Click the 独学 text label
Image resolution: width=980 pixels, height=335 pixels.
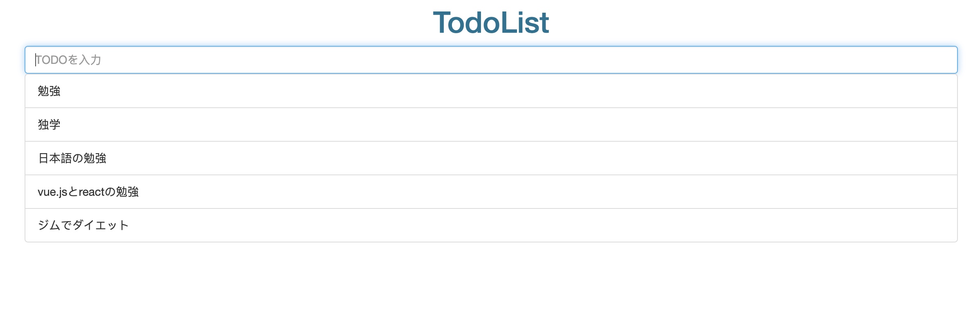pos(49,124)
